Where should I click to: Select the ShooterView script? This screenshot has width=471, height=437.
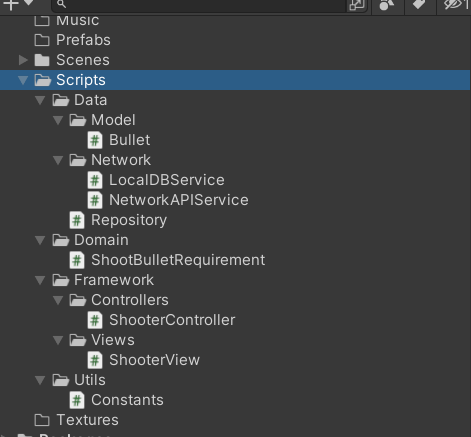pos(144,360)
